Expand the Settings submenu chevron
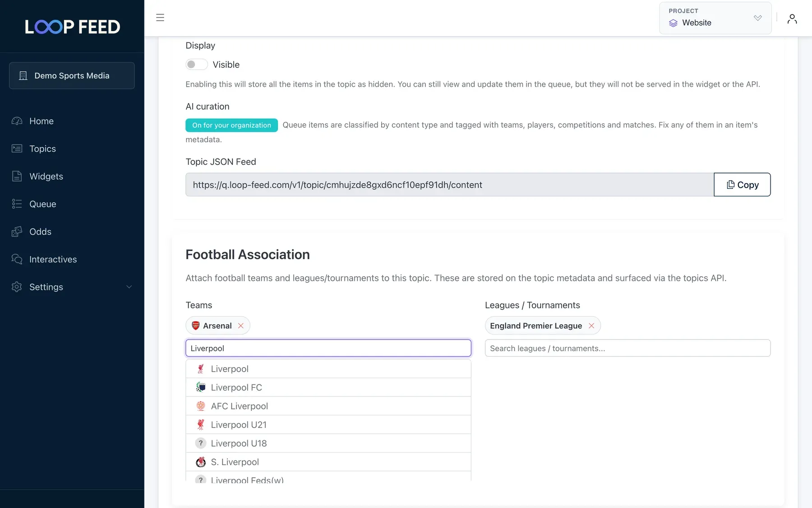Image resolution: width=812 pixels, height=508 pixels. [129, 287]
